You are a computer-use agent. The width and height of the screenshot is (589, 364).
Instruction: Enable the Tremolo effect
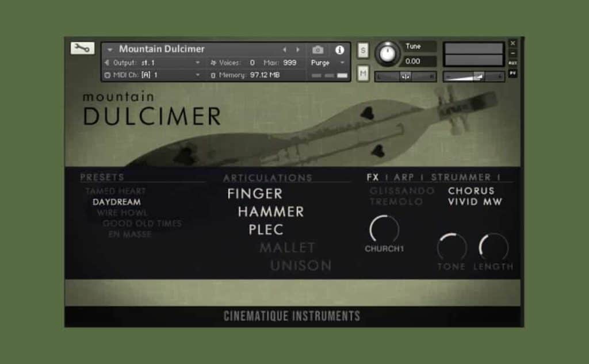point(396,202)
